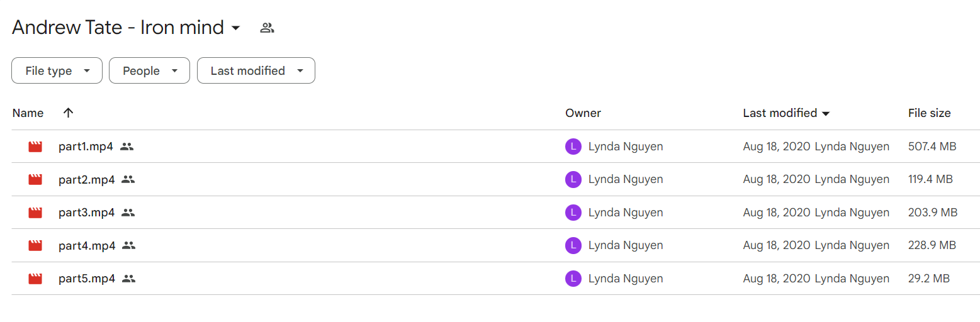Viewport: 980px width, 322px height.
Task: Click the owner avatar in part2.mp4 row
Action: click(x=573, y=179)
